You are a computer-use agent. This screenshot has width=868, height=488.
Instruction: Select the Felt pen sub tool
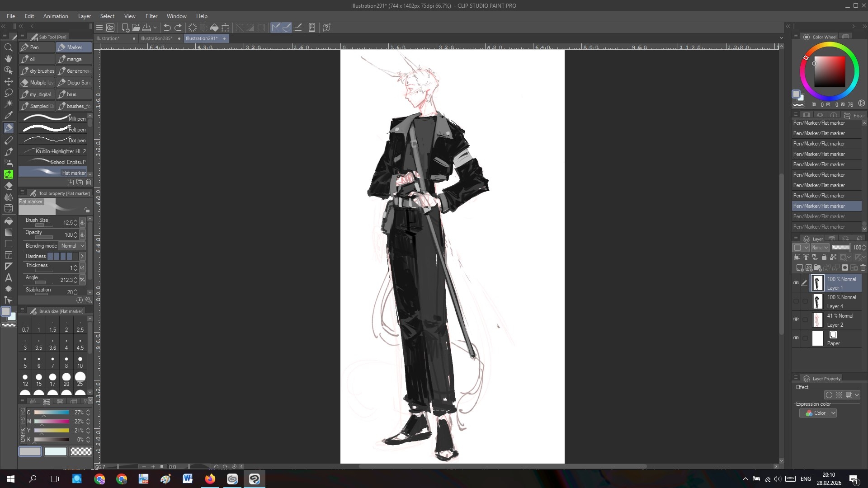click(53, 129)
